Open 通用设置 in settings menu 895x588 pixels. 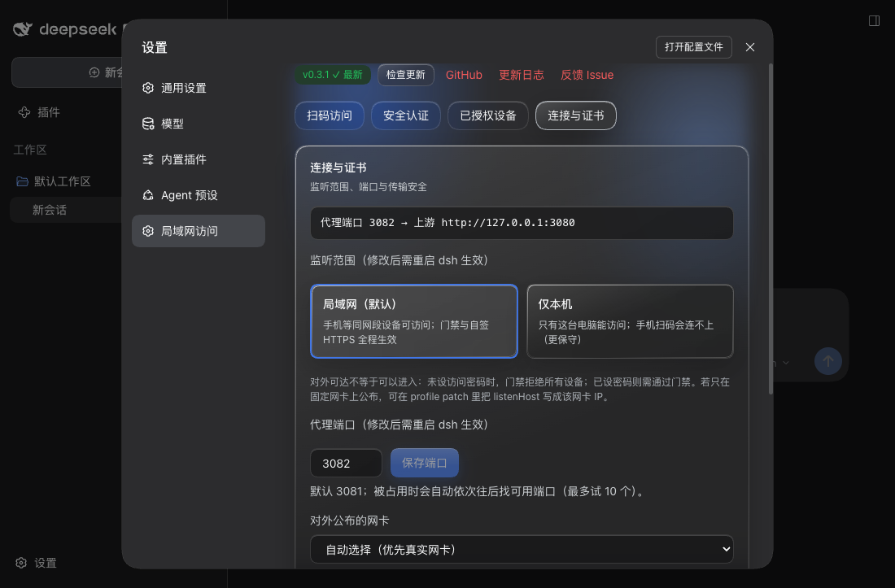pos(198,88)
